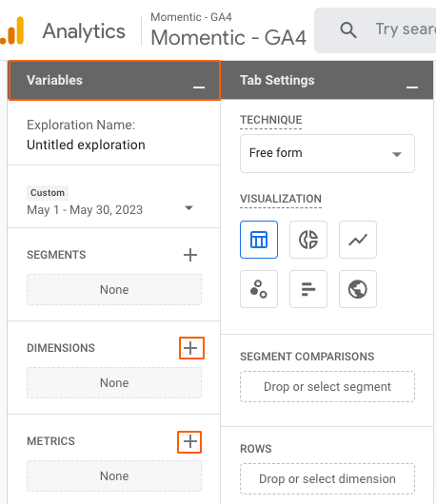436x504 pixels.
Task: Select the Donut chart visualization
Action: 308,240
